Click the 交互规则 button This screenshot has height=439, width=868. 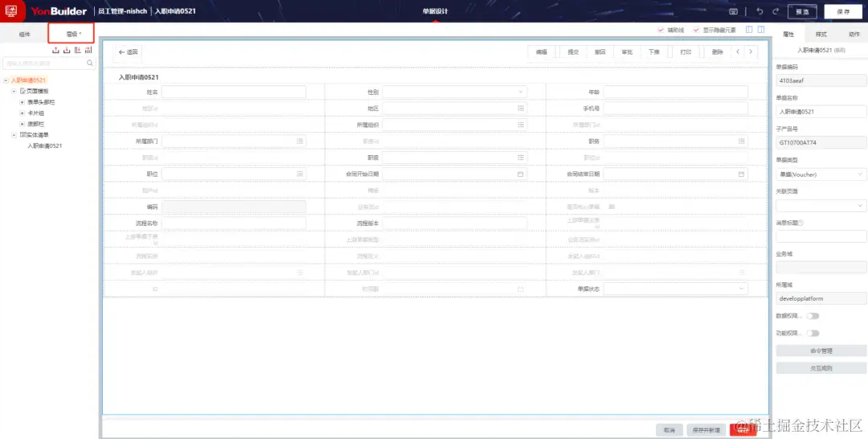point(821,368)
